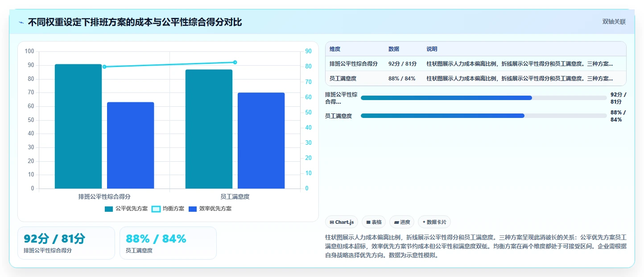
Task: Click the 说明 table column header
Action: (432, 49)
